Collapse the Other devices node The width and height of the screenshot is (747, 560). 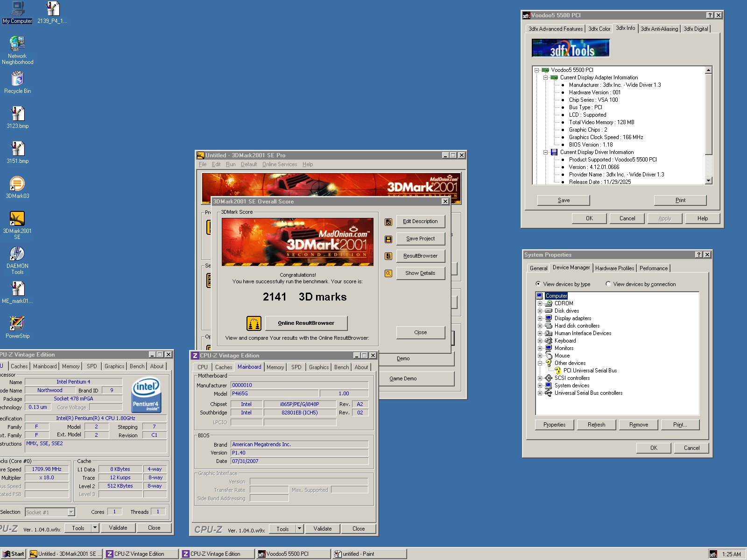point(540,363)
